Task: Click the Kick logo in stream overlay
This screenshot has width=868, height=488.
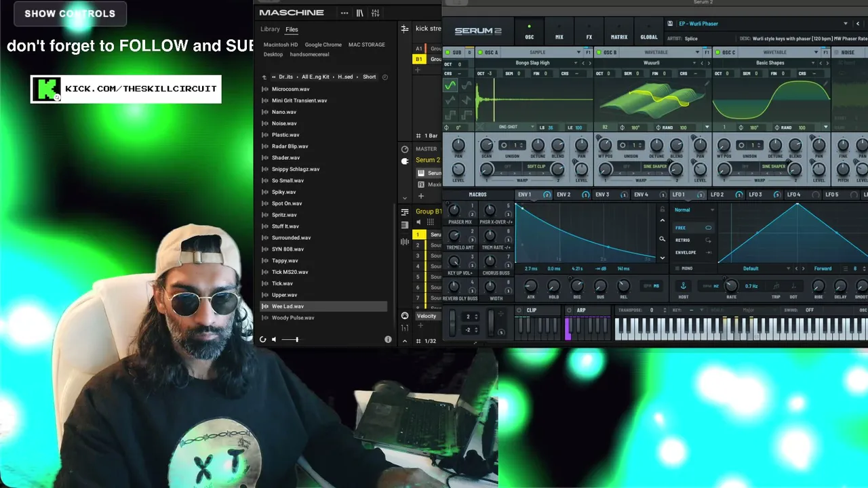Action: 46,89
